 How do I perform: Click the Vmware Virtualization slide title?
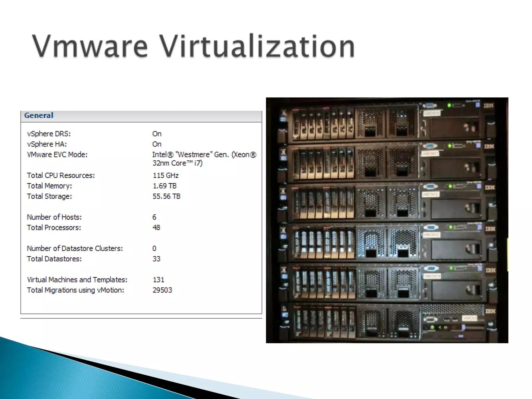[193, 46]
